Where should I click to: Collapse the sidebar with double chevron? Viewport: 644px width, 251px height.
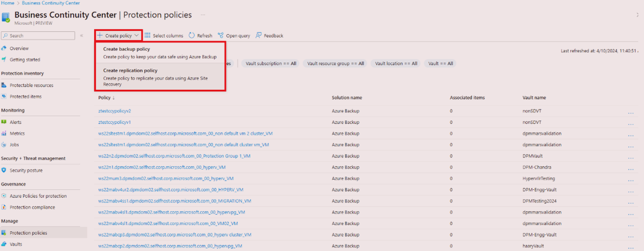[x=81, y=36]
